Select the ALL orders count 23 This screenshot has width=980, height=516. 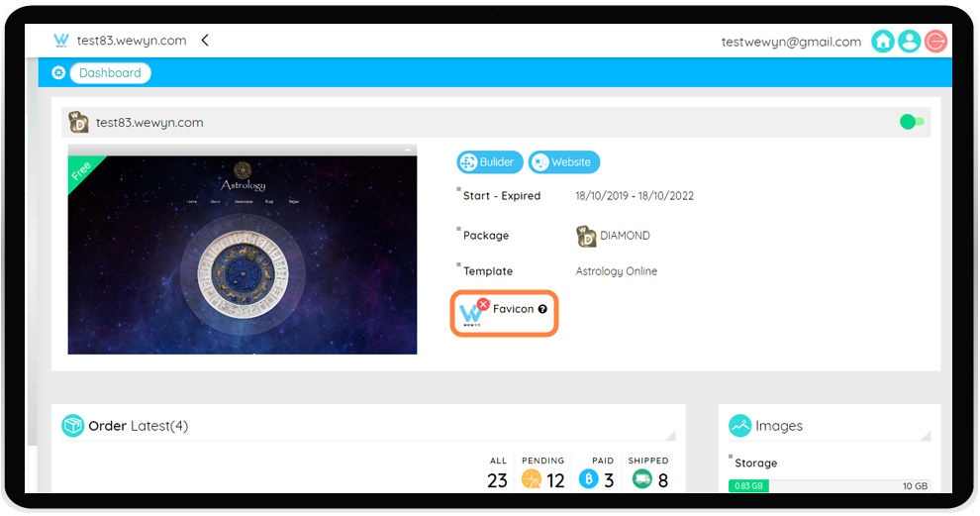(x=498, y=480)
